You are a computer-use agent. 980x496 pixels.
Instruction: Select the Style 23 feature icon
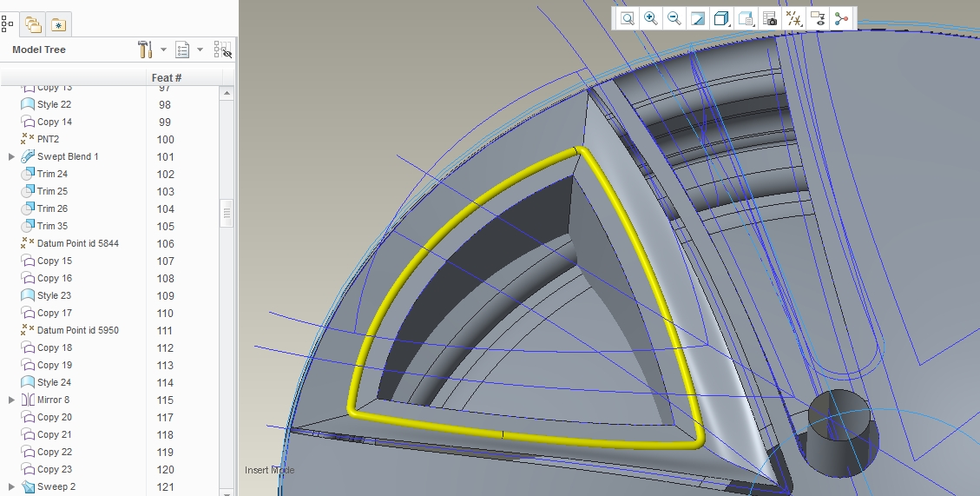(28, 295)
